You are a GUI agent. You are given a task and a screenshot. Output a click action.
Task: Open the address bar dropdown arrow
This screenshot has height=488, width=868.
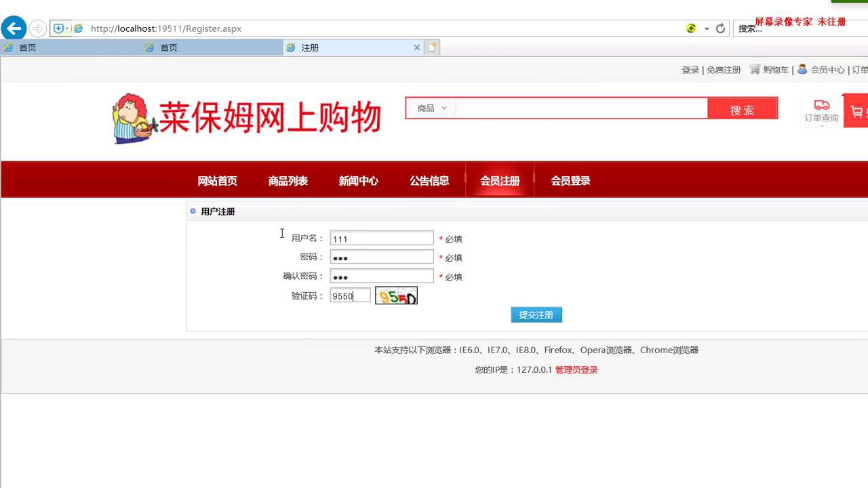[707, 29]
